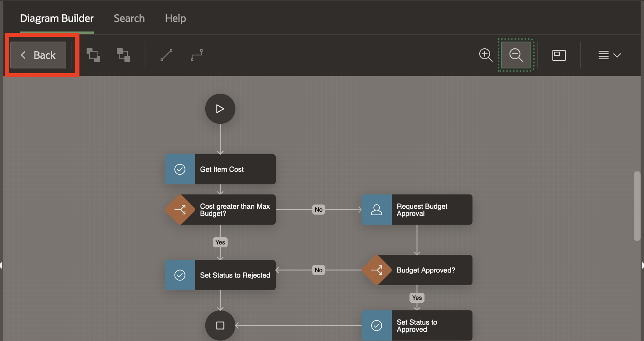Click the workflow End node
Image resolution: width=644 pixels, height=341 pixels.
click(220, 325)
